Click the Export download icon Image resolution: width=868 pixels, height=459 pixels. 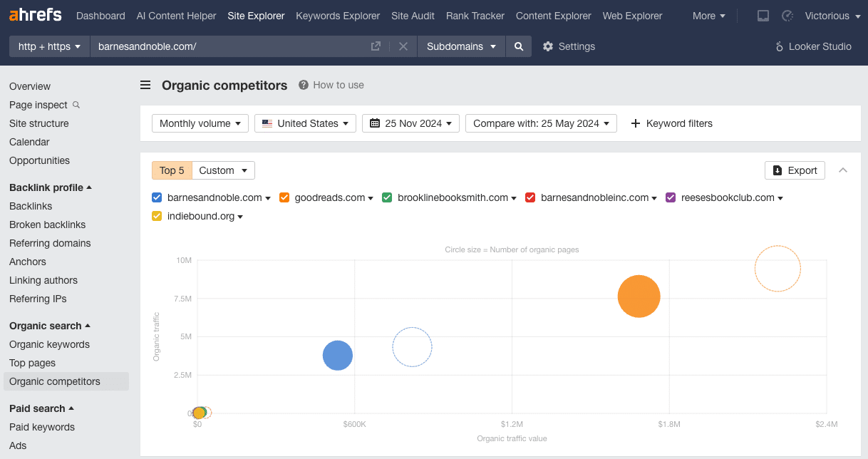coord(777,170)
